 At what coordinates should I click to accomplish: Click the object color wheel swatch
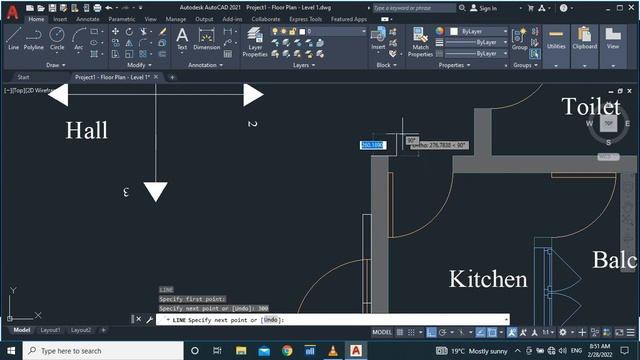click(439, 31)
